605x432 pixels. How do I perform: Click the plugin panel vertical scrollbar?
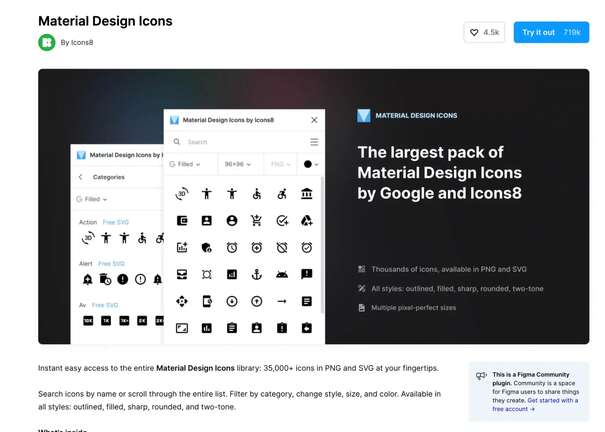pyautogui.click(x=322, y=245)
